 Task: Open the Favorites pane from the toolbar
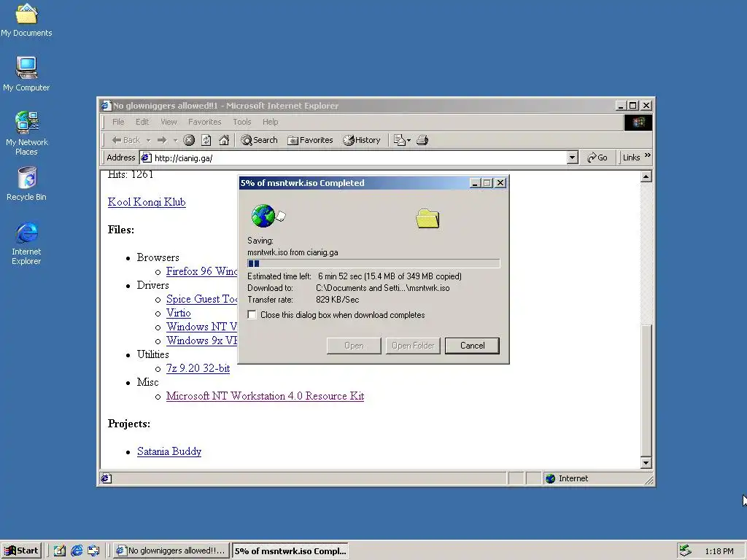(x=310, y=140)
